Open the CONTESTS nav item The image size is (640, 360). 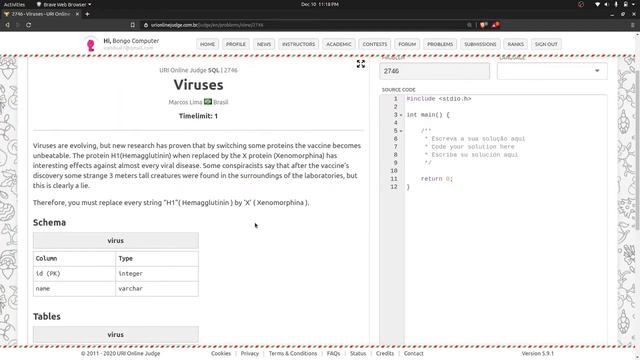click(x=375, y=44)
